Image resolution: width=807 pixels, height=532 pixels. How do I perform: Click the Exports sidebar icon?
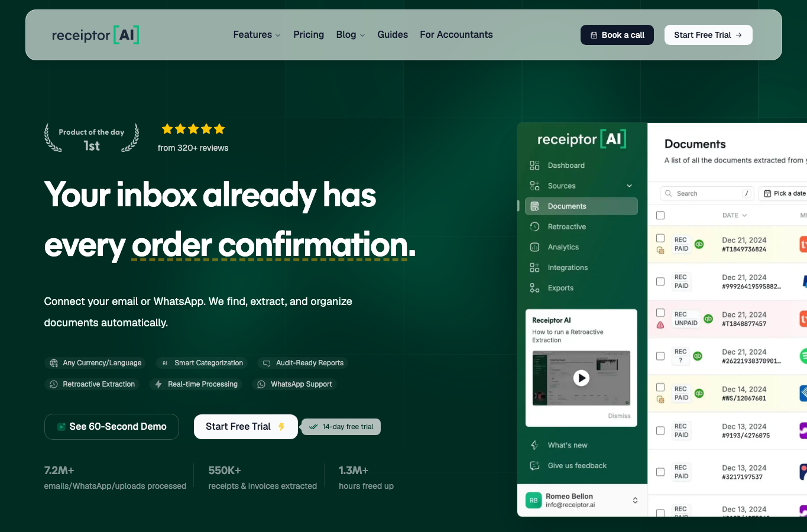534,288
